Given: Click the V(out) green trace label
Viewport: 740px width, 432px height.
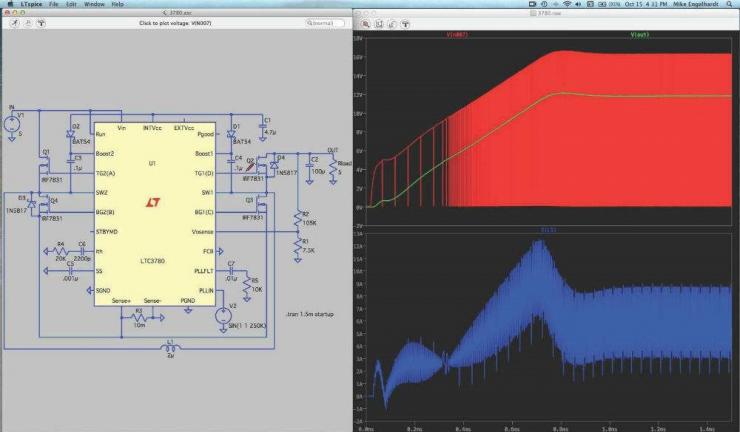Looking at the screenshot, I should tap(638, 35).
